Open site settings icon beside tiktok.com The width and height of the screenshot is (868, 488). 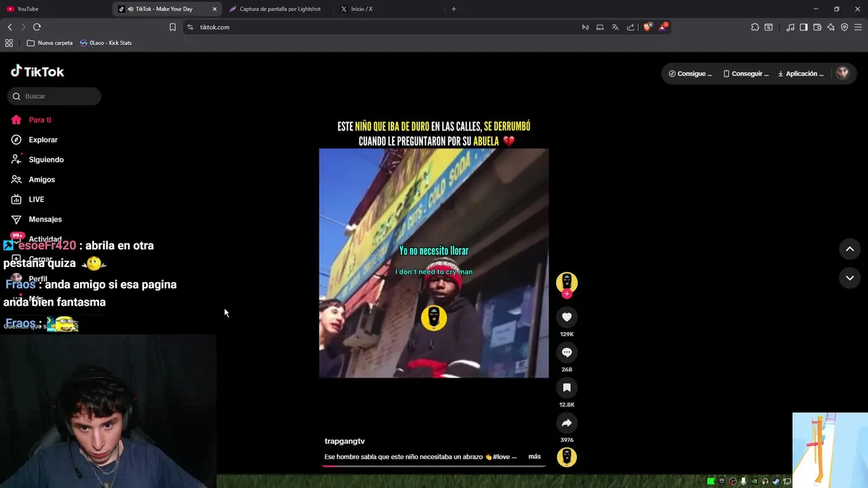190,27
